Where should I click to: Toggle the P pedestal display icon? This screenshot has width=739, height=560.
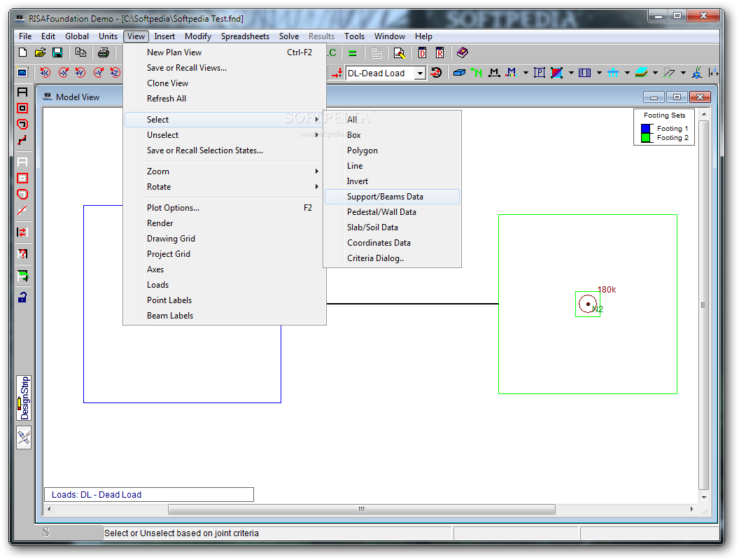pyautogui.click(x=539, y=73)
